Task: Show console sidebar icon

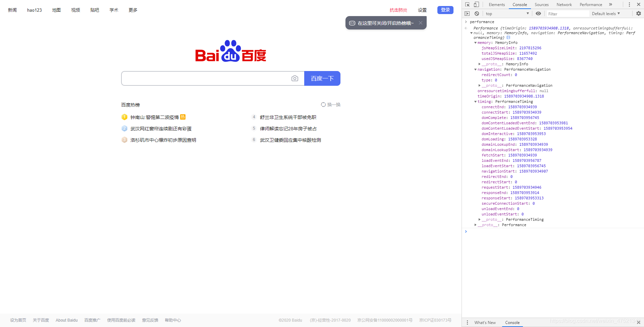Action: coord(467,13)
